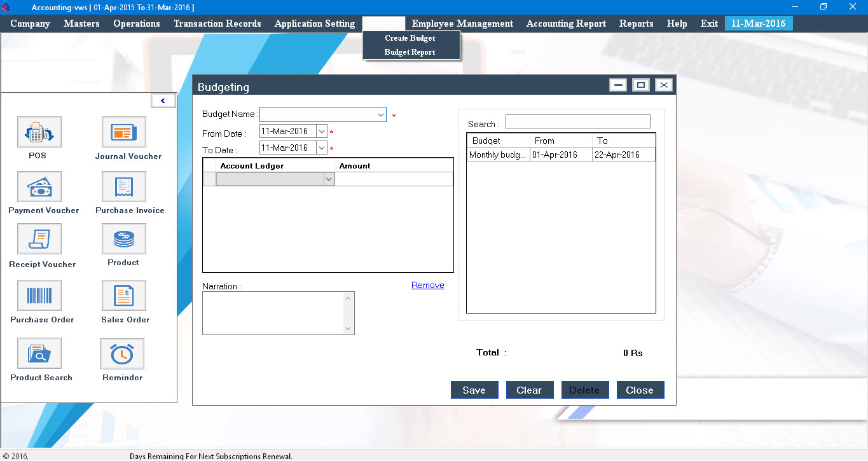
Task: Click the Narration scrollbar down arrow
Action: (348, 328)
